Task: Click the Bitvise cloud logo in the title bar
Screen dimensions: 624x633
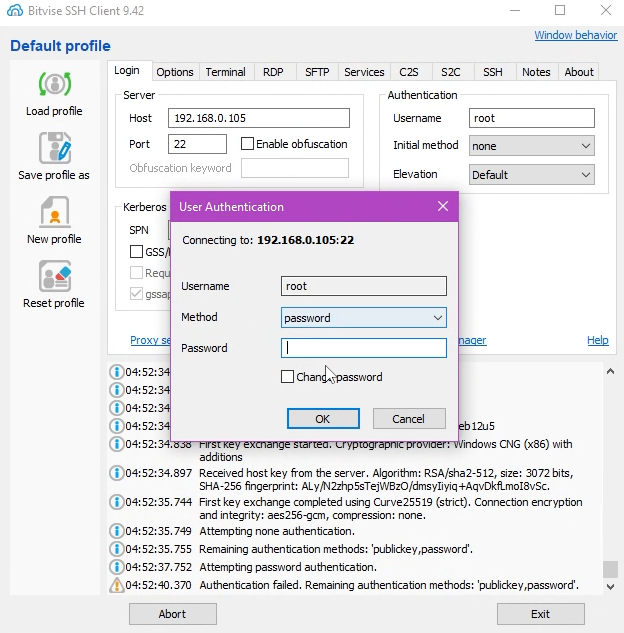Action: 15,10
